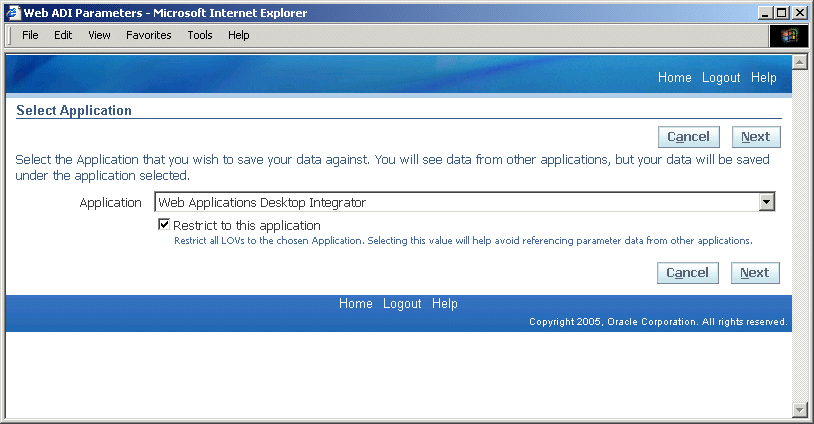Click the footer Logout link
Screen dimensions: 814x424
[x=402, y=304]
